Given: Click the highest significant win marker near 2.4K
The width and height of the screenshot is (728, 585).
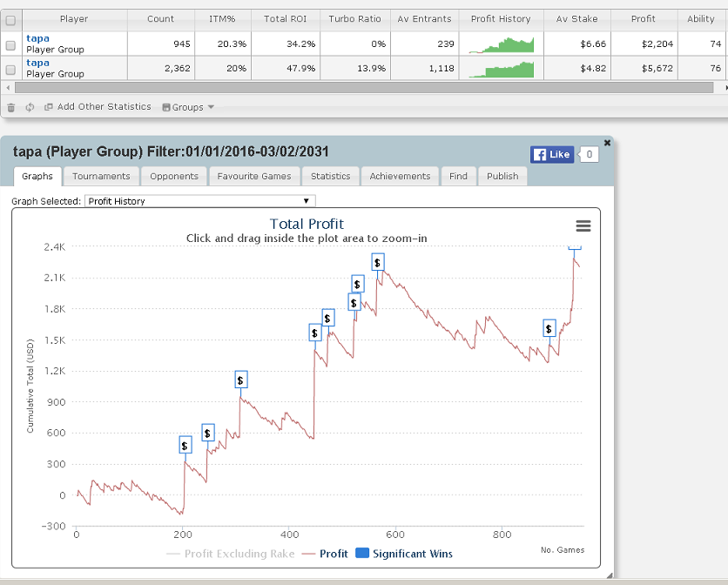Looking at the screenshot, I should [x=575, y=247].
